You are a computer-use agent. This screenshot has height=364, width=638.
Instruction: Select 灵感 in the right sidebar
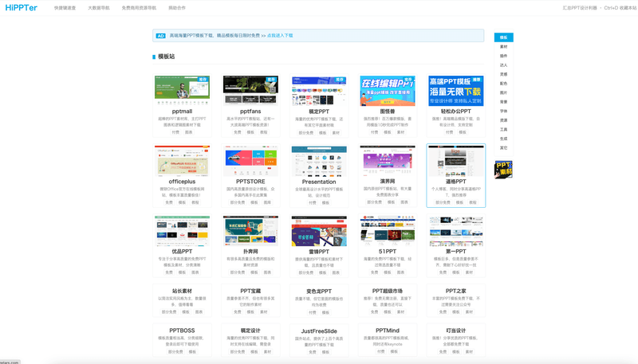(504, 74)
